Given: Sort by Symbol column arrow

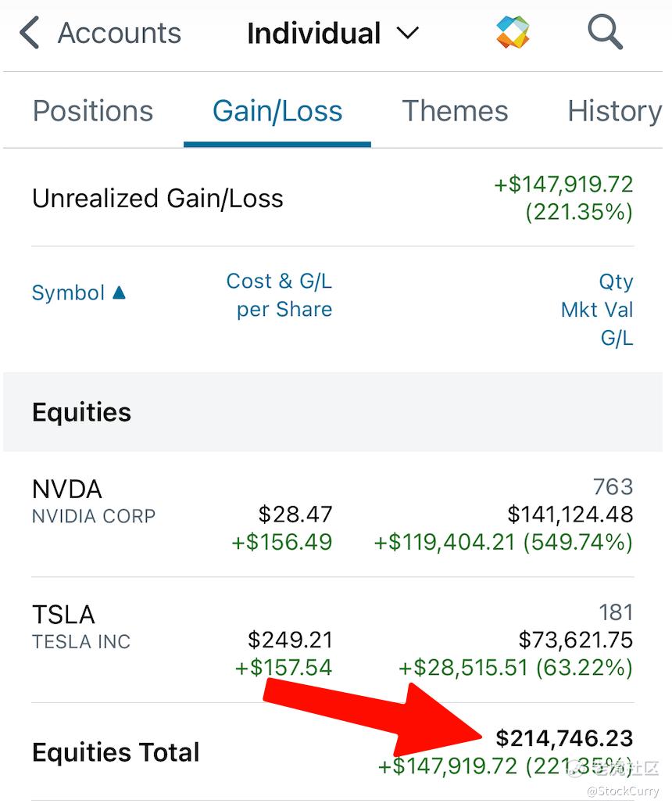Looking at the screenshot, I should tap(119, 292).
